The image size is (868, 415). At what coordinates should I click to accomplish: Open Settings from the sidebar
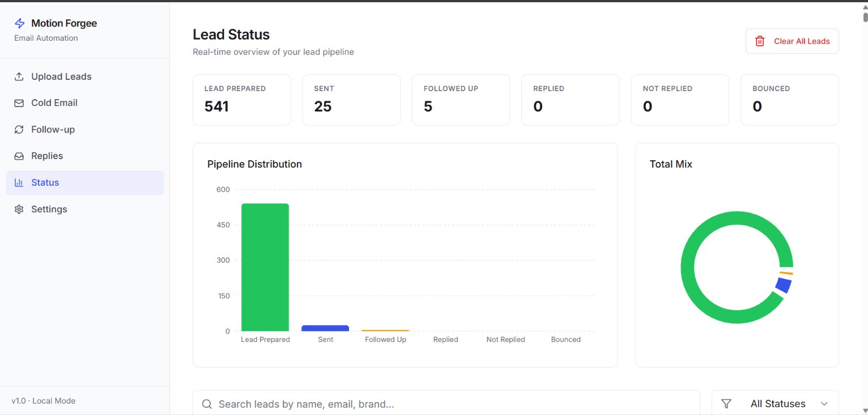coord(85,209)
